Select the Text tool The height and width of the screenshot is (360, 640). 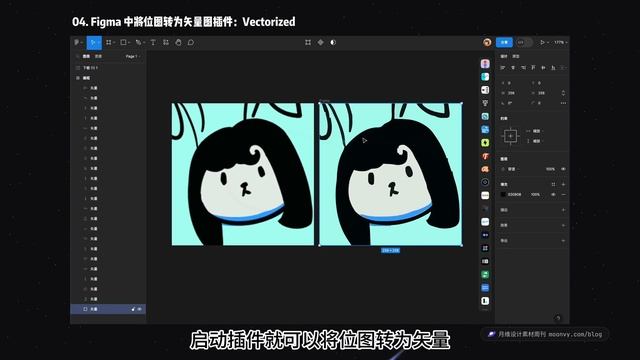(x=153, y=42)
